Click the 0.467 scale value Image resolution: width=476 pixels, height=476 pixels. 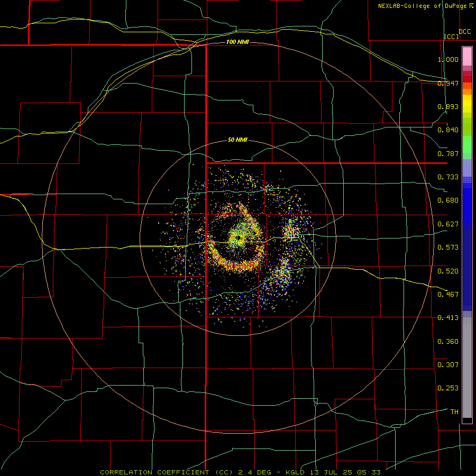pyautogui.click(x=448, y=295)
